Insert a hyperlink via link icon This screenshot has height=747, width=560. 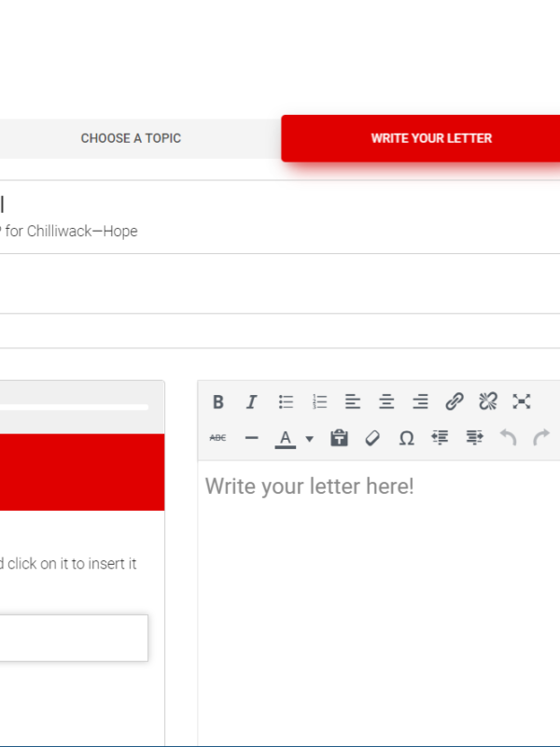[x=455, y=402]
